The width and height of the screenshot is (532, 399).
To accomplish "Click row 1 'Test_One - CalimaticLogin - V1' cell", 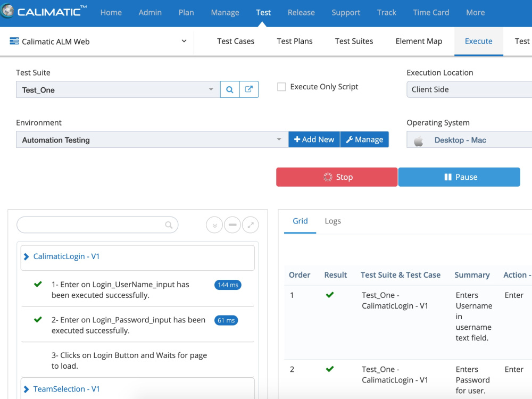I will (395, 300).
